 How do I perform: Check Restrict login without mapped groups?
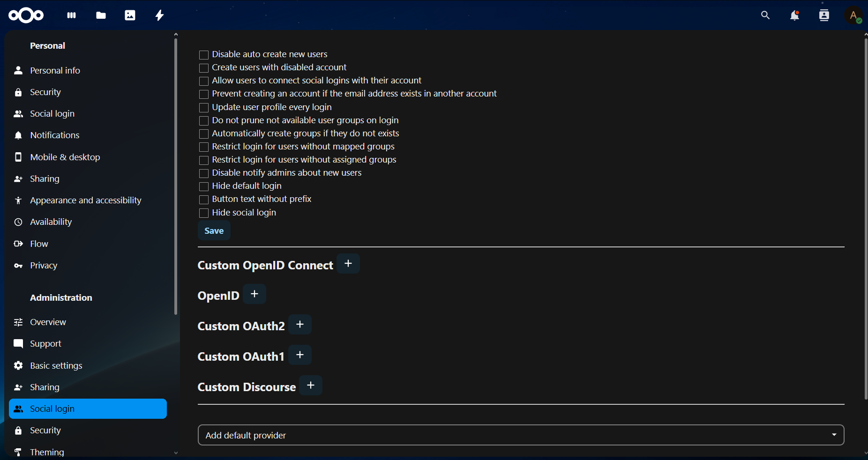tap(204, 147)
